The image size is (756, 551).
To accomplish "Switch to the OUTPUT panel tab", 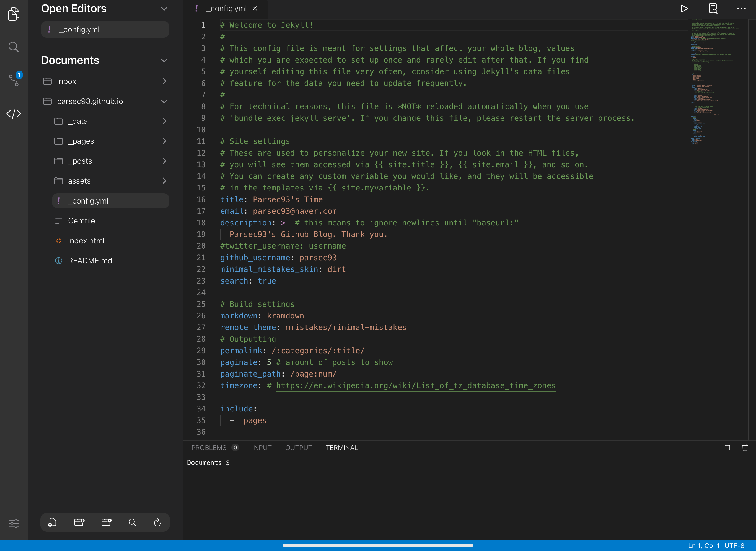I will click(298, 448).
